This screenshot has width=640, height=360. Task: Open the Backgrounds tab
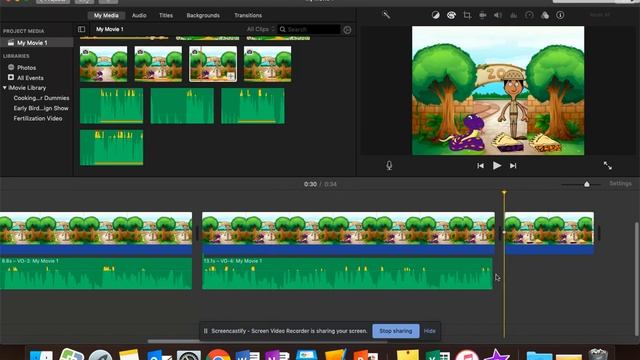pos(203,15)
